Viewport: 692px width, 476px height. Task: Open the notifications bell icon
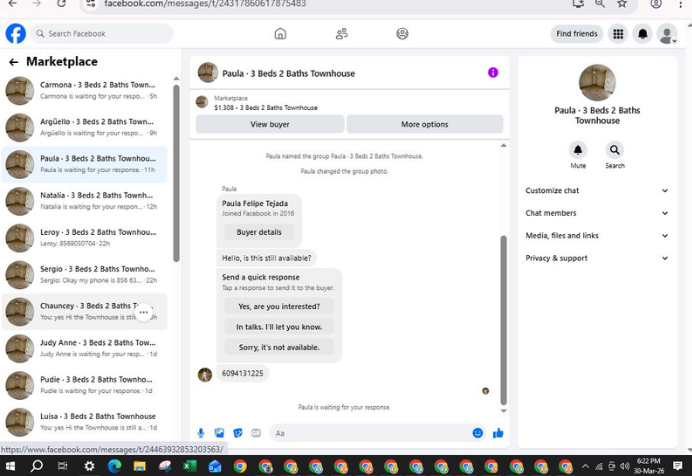click(643, 34)
